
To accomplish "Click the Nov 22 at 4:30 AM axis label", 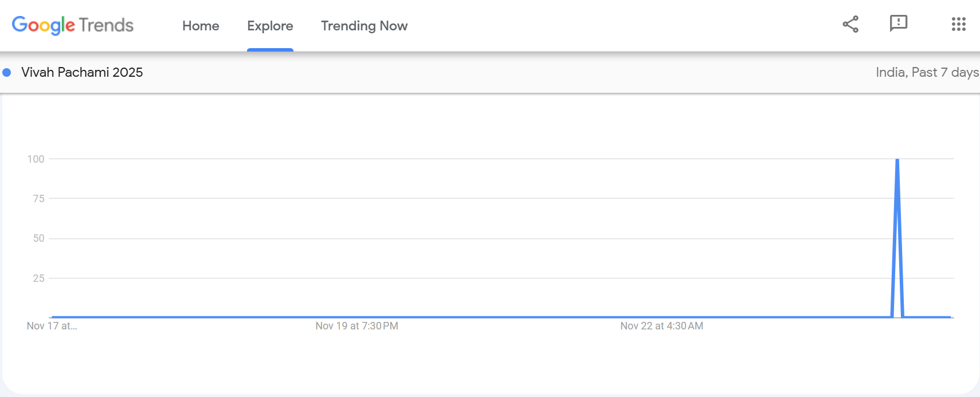I will tap(660, 325).
